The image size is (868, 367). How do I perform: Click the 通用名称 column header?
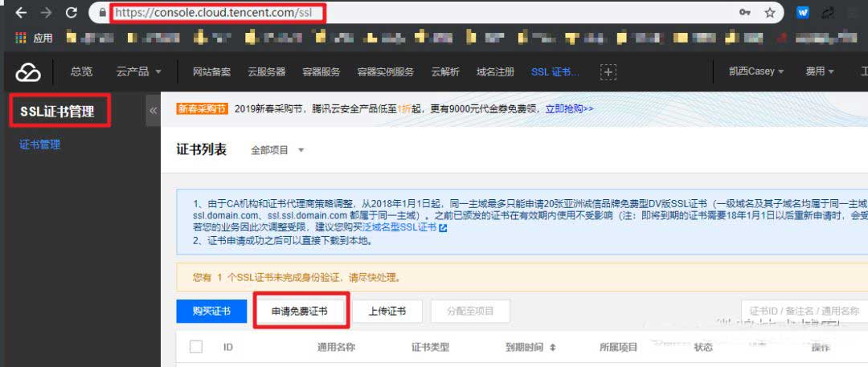[336, 348]
